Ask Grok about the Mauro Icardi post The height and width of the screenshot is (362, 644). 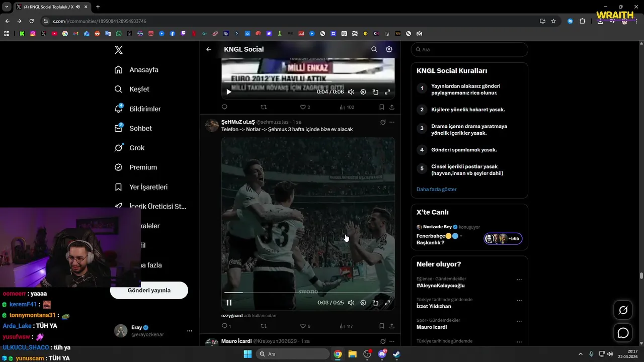[383, 341]
